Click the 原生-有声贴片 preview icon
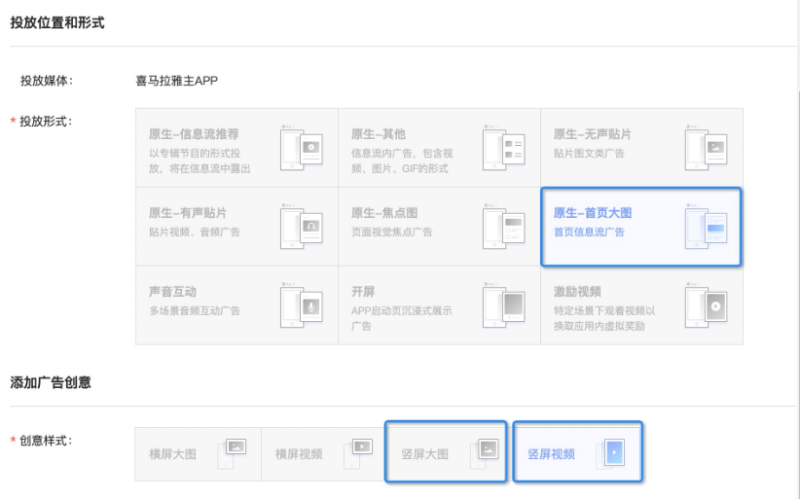Screen dimensions: 800x499 305,227
